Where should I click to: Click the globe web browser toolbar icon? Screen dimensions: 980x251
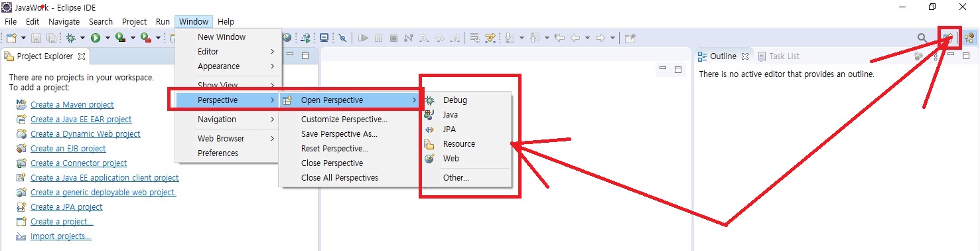tap(287, 38)
